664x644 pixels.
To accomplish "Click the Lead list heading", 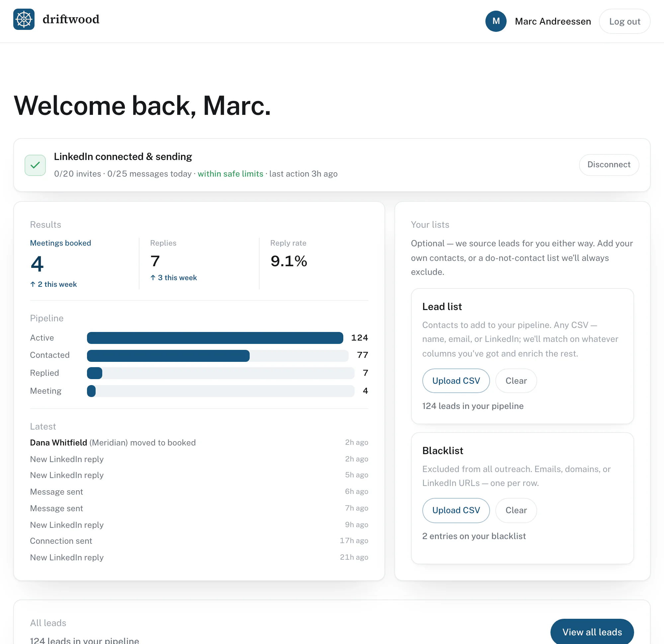I will [442, 306].
